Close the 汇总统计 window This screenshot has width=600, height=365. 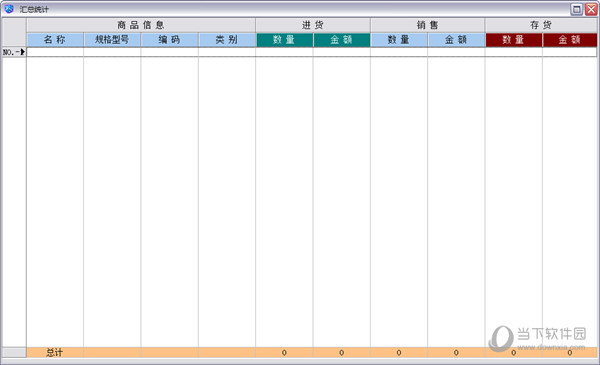591,9
